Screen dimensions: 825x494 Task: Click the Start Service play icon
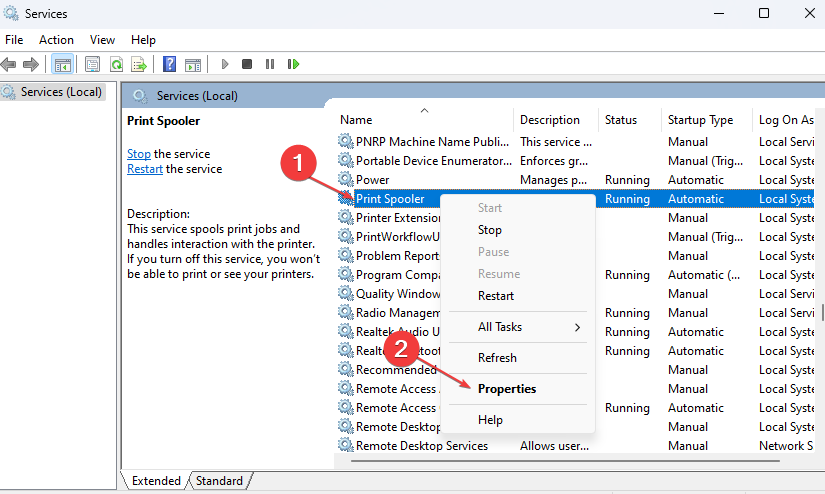[225, 64]
